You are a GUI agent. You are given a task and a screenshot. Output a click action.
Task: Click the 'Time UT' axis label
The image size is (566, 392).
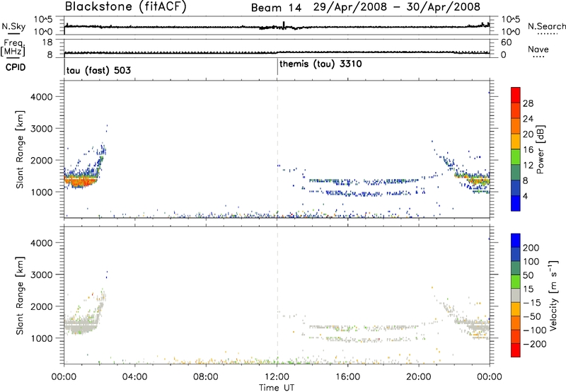[277, 388]
